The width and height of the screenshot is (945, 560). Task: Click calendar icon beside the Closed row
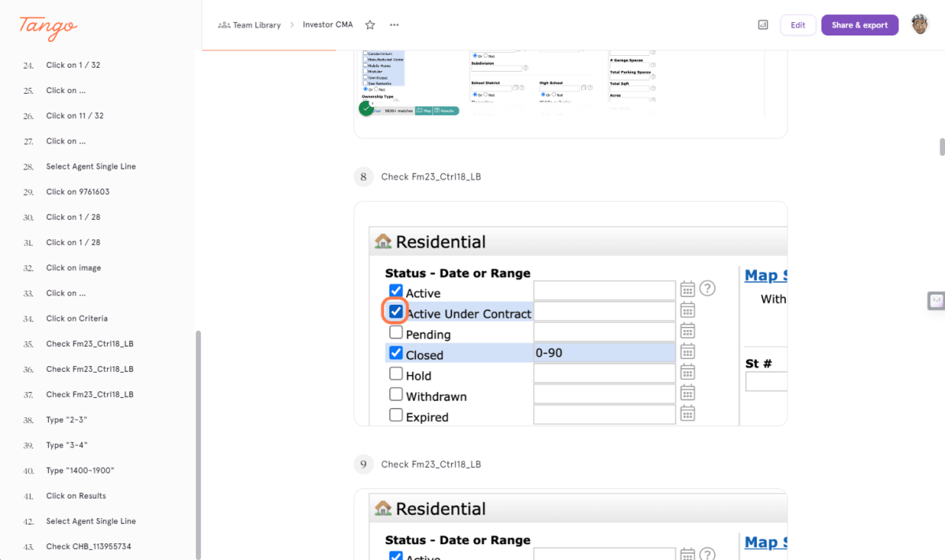coord(687,351)
